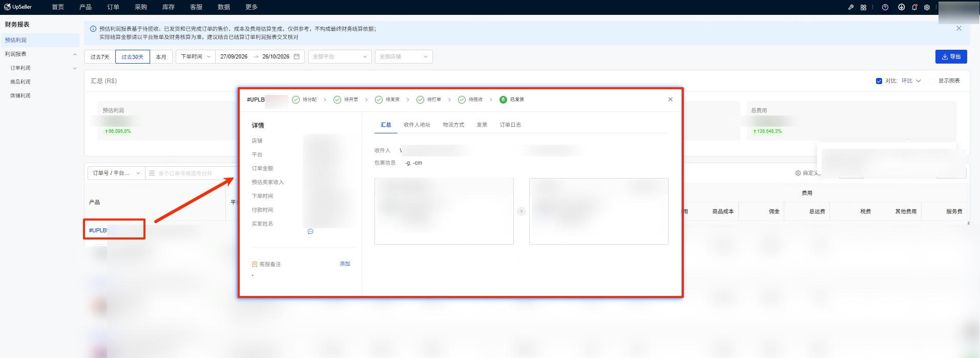Open the 下单时间 date type dropdown

point(196,56)
